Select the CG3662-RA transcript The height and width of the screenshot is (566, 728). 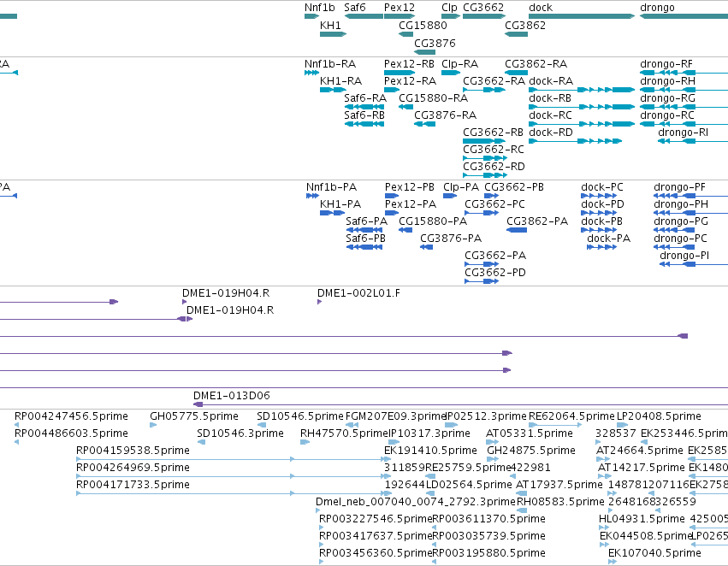(x=484, y=90)
